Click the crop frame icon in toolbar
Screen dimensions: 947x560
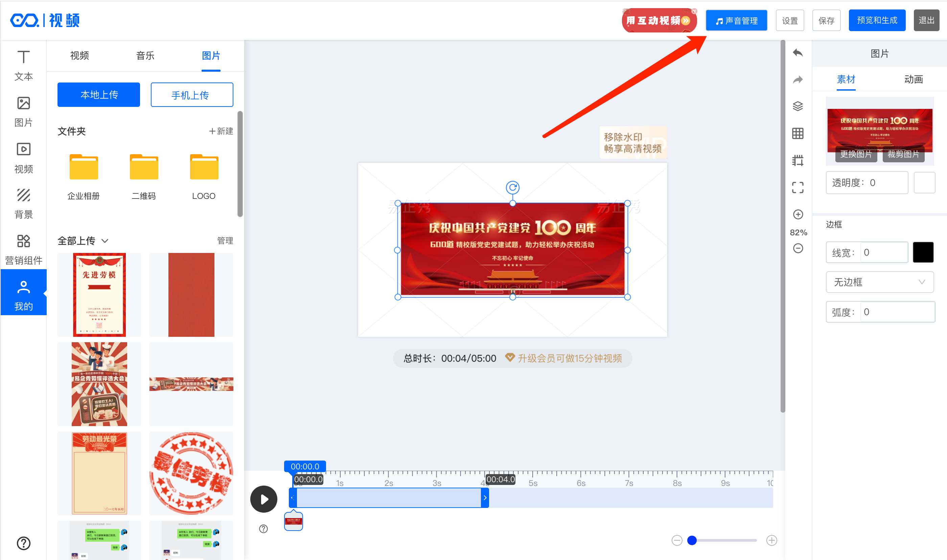pyautogui.click(x=797, y=160)
